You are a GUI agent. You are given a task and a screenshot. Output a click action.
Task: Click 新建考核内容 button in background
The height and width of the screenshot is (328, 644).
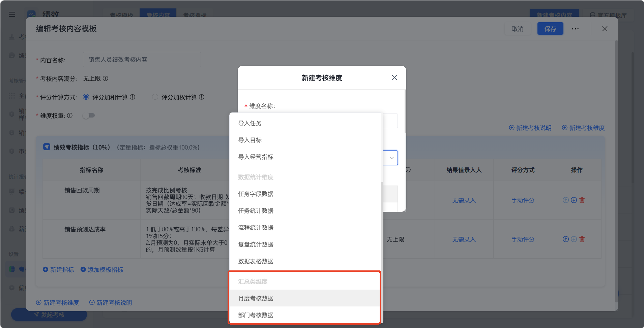pos(554,13)
